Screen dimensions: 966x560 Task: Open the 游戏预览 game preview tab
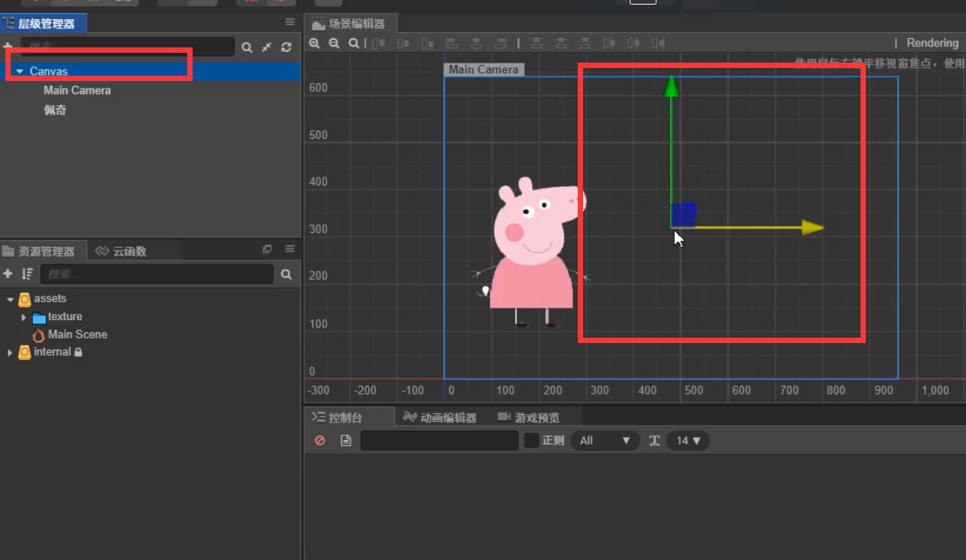coord(530,417)
